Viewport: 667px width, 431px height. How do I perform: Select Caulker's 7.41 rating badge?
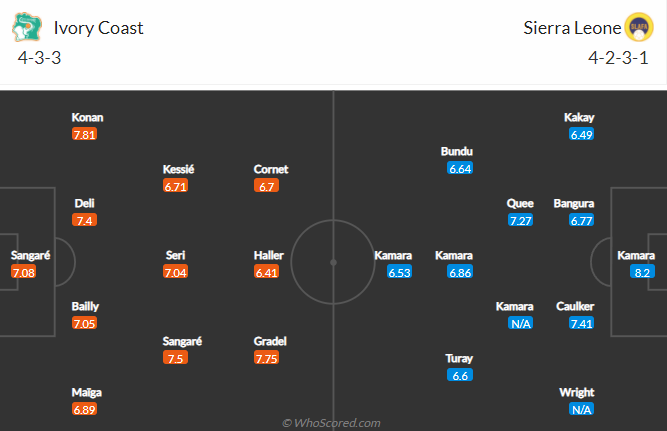[x=581, y=323]
